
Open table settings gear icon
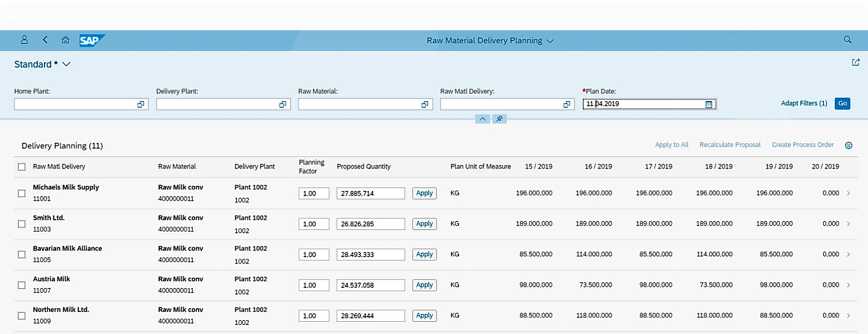[848, 145]
